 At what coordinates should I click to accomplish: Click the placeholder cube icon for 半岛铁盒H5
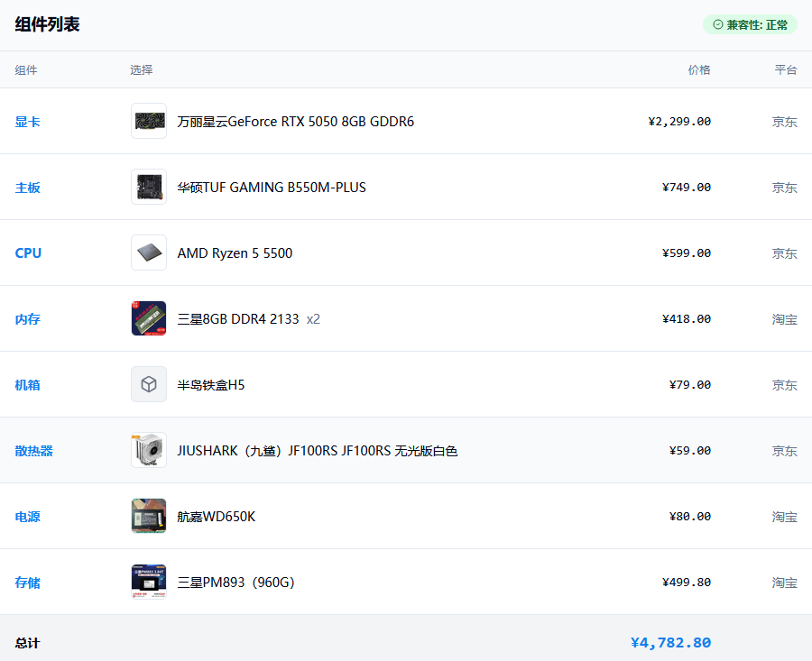point(149,384)
